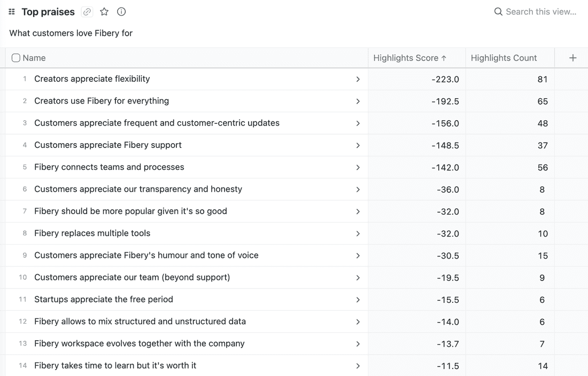Open 'Startups appreciate the free period' chevron
This screenshot has height=376, width=588.
point(358,300)
